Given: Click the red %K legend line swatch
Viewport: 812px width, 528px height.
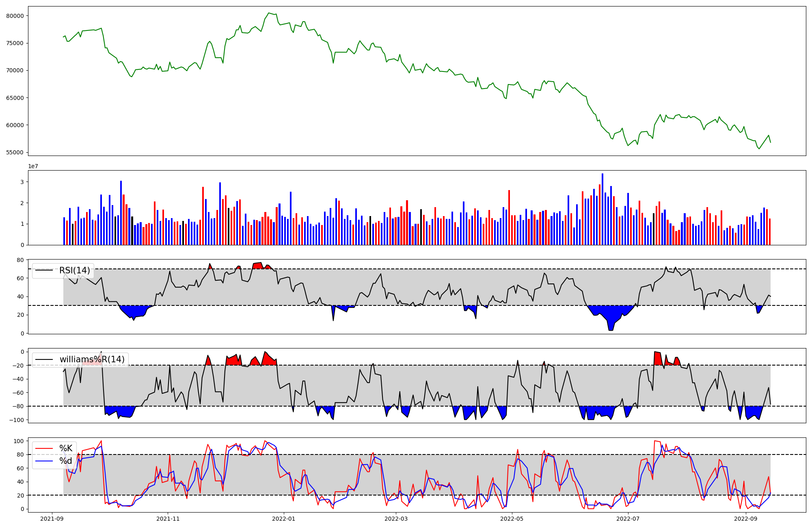Looking at the screenshot, I should [x=44, y=448].
